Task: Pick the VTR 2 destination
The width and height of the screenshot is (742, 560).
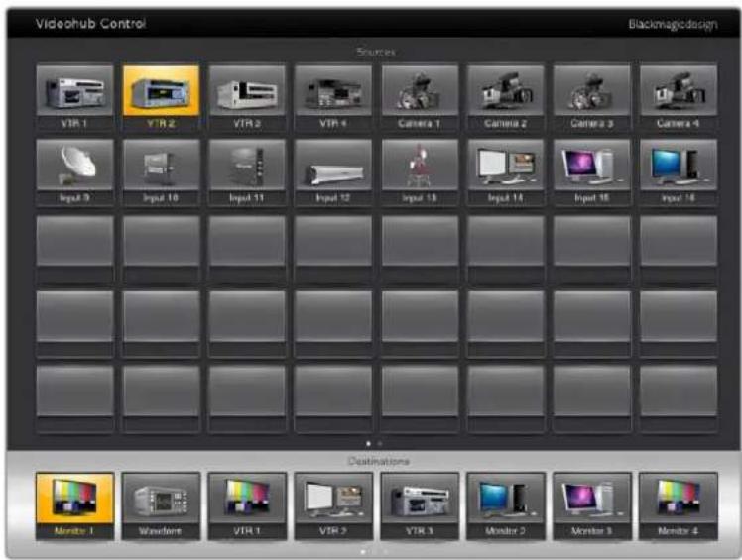Action: click(333, 506)
